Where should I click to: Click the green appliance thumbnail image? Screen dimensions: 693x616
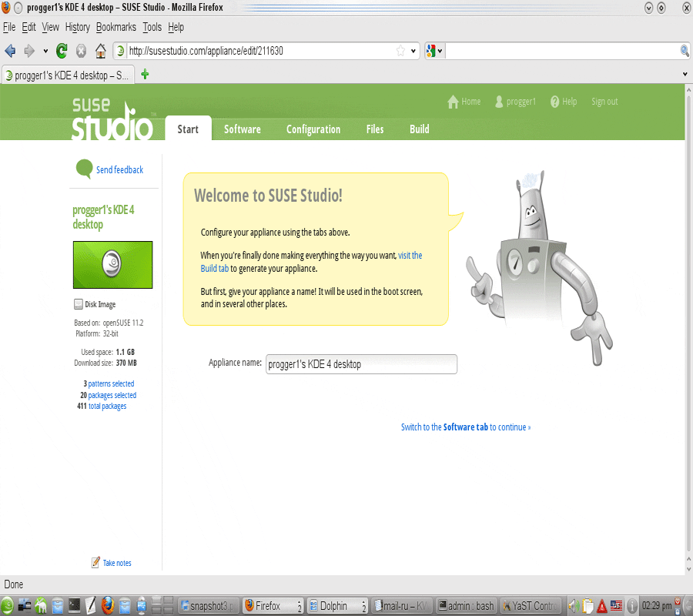[x=112, y=265]
